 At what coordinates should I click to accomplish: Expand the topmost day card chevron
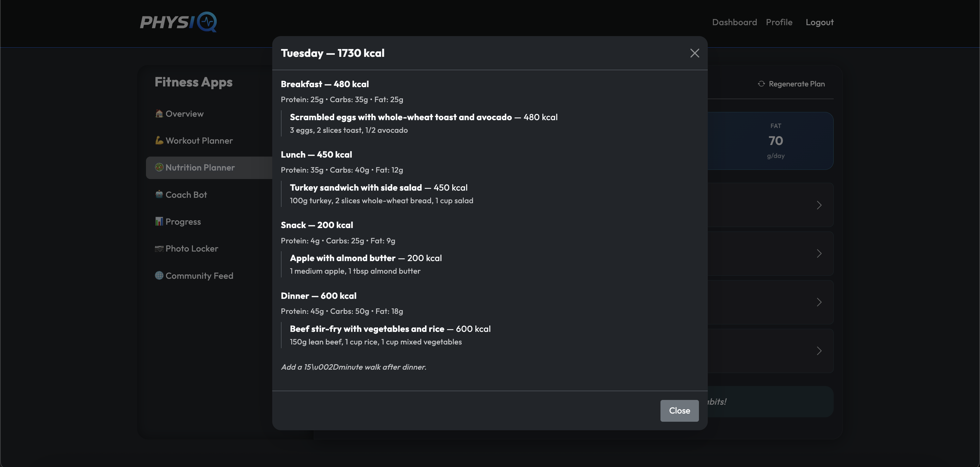[819, 206]
